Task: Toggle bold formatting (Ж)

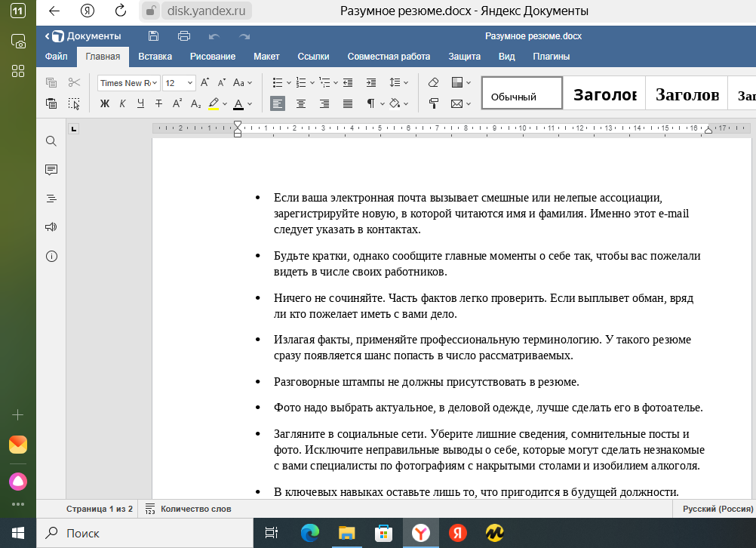Action: pos(105,103)
